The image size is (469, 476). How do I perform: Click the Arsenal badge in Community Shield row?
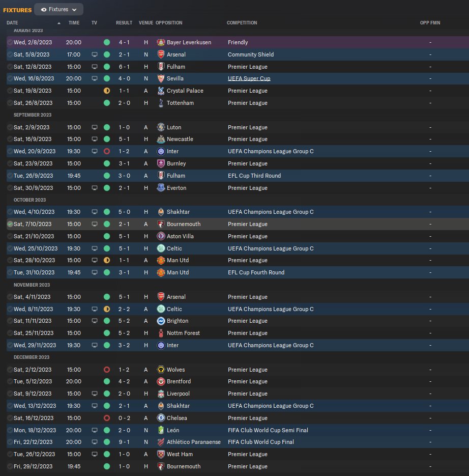(x=161, y=54)
